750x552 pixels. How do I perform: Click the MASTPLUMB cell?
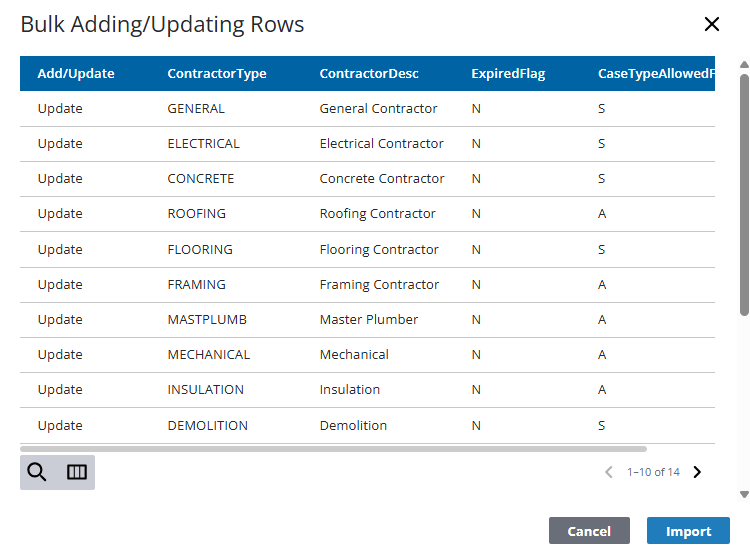207,319
